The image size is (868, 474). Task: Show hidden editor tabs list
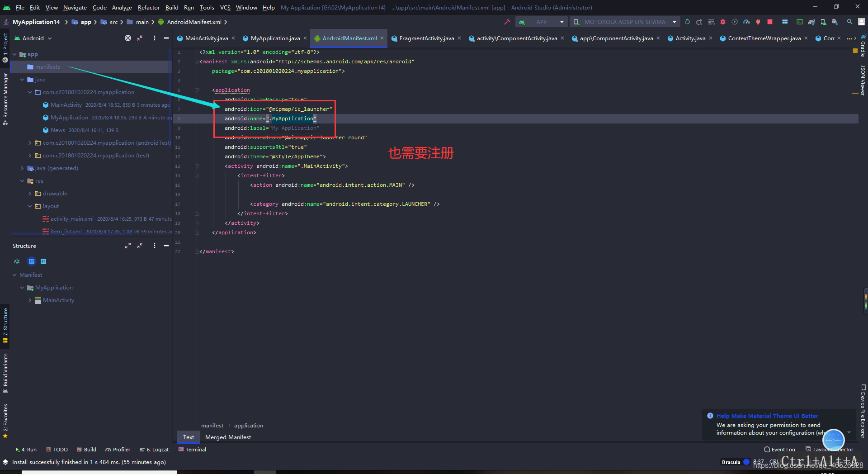[851, 38]
